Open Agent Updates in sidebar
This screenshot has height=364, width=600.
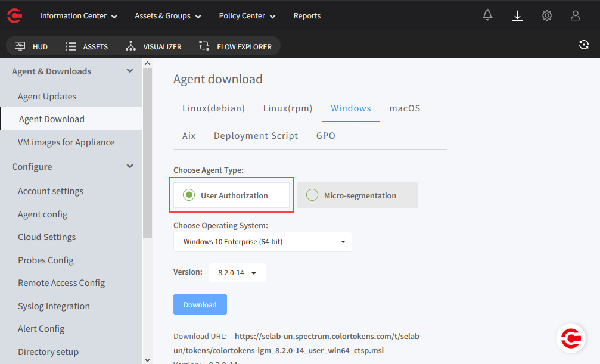[x=47, y=97]
